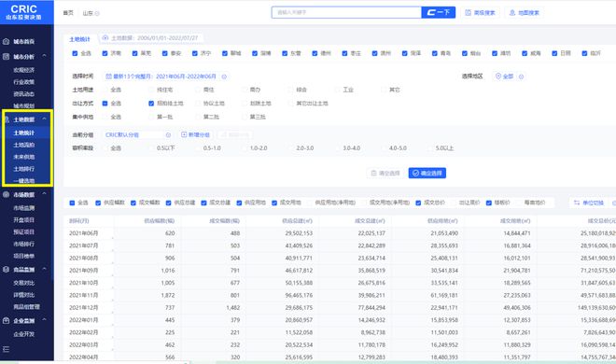
Task: Check the 出让底价 column checkbox
Action: point(454,203)
